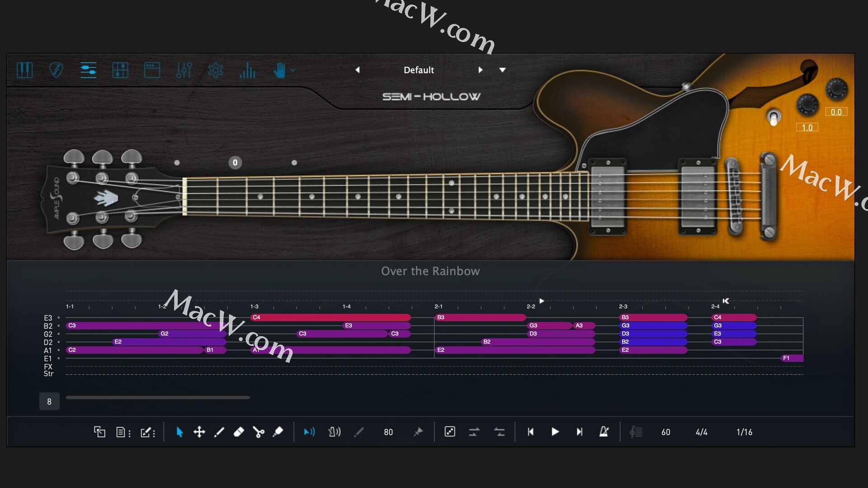The width and height of the screenshot is (868, 488).
Task: Click the greyed velocity pencil icon
Action: [359, 432]
